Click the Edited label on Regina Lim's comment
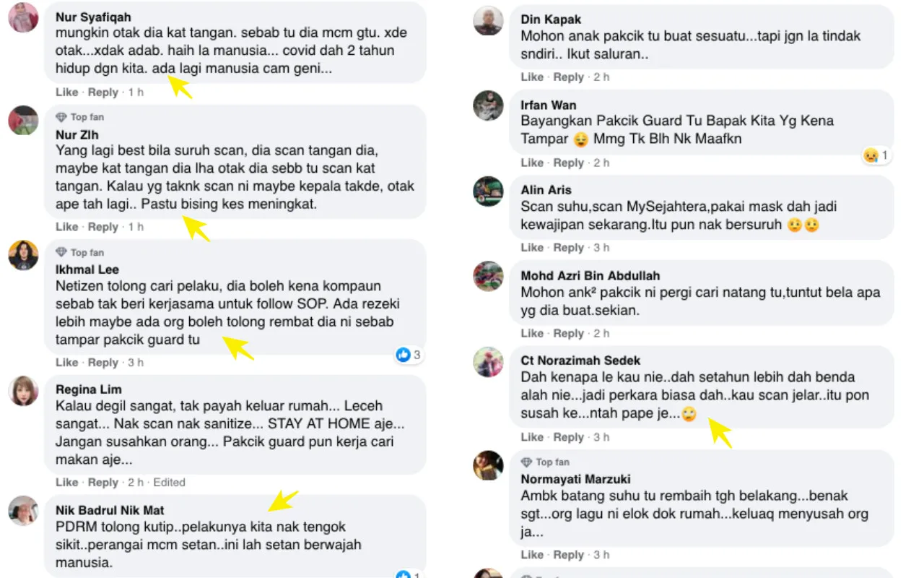Image resolution: width=924 pixels, height=578 pixels. pos(169,482)
